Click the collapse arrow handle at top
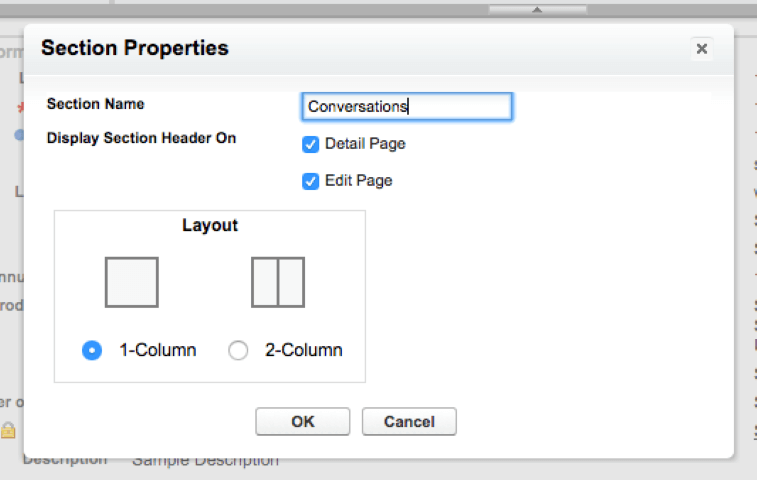This screenshot has width=757, height=480. point(537,9)
